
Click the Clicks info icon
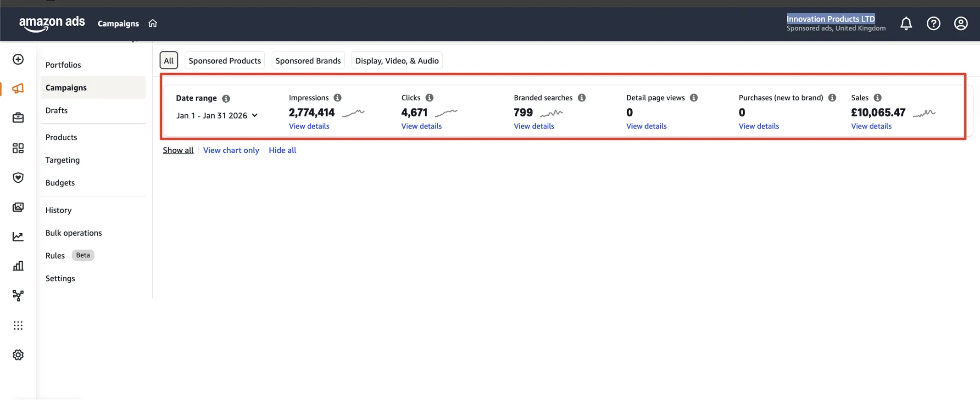tap(429, 98)
